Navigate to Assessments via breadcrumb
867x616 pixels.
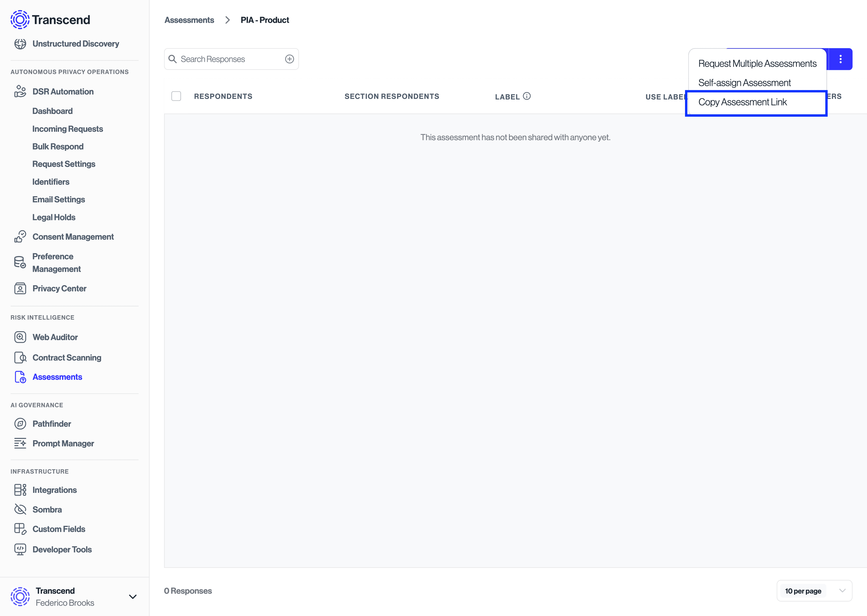189,20
